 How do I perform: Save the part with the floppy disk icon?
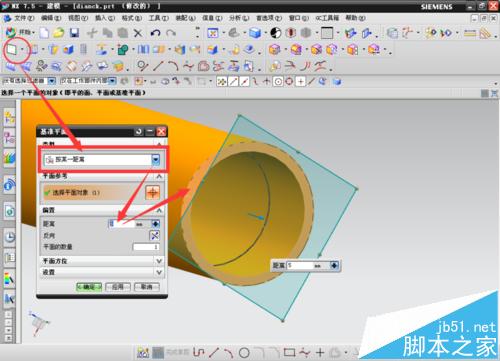(x=74, y=33)
